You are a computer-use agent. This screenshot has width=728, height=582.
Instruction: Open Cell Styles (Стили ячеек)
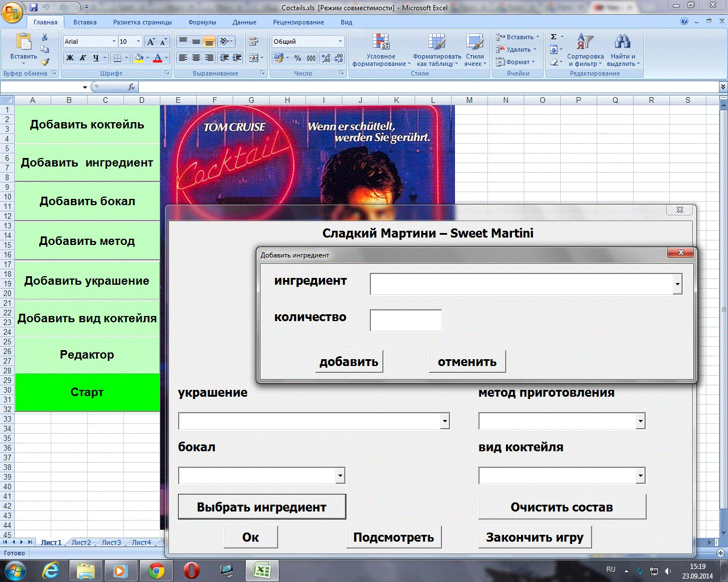tap(475, 50)
